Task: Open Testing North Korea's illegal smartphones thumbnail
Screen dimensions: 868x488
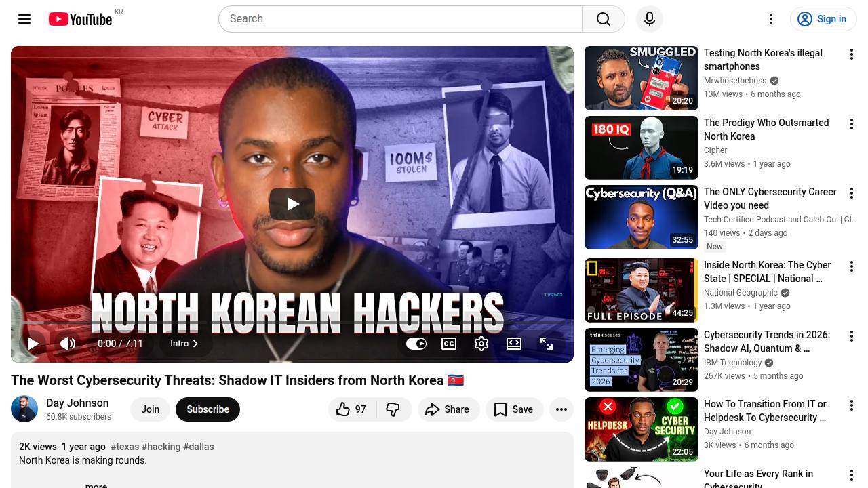Action: click(x=642, y=78)
